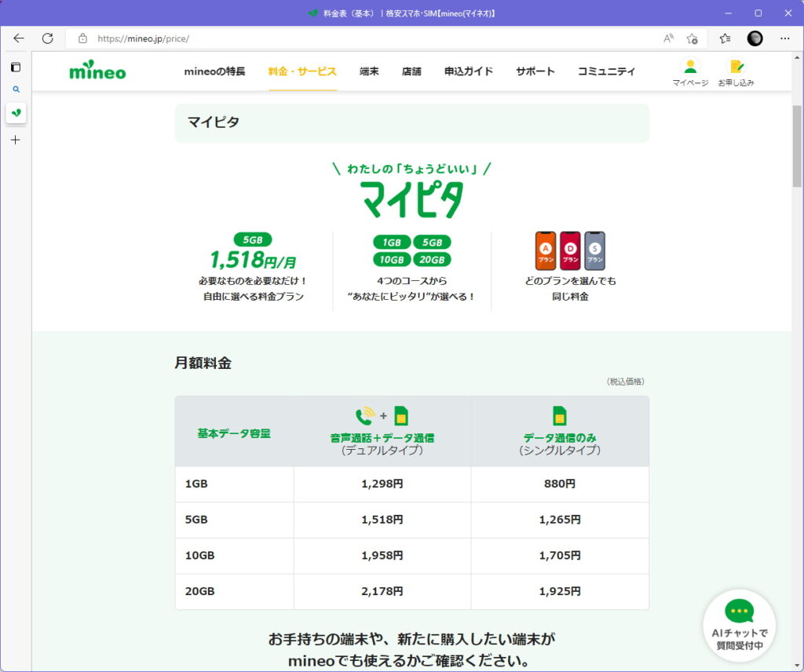This screenshot has height=672, width=804.
Task: Click the large マイピタ banner logo
Action: [412, 199]
